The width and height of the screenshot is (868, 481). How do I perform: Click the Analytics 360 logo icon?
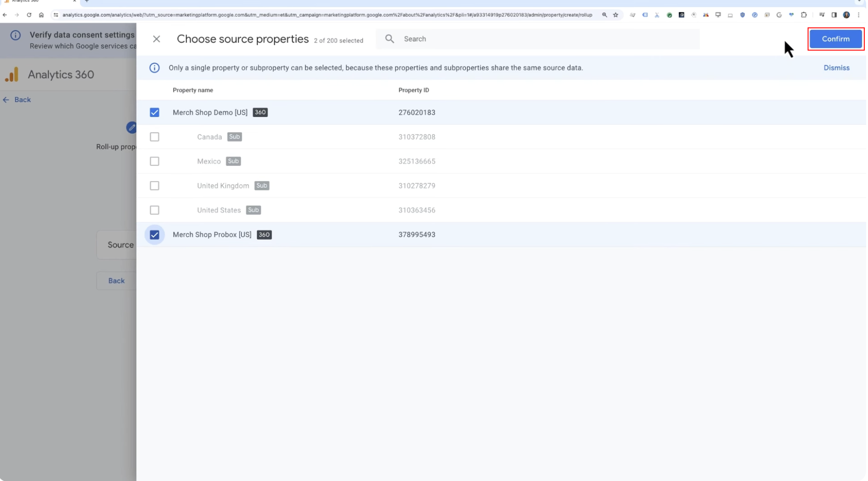12,74
